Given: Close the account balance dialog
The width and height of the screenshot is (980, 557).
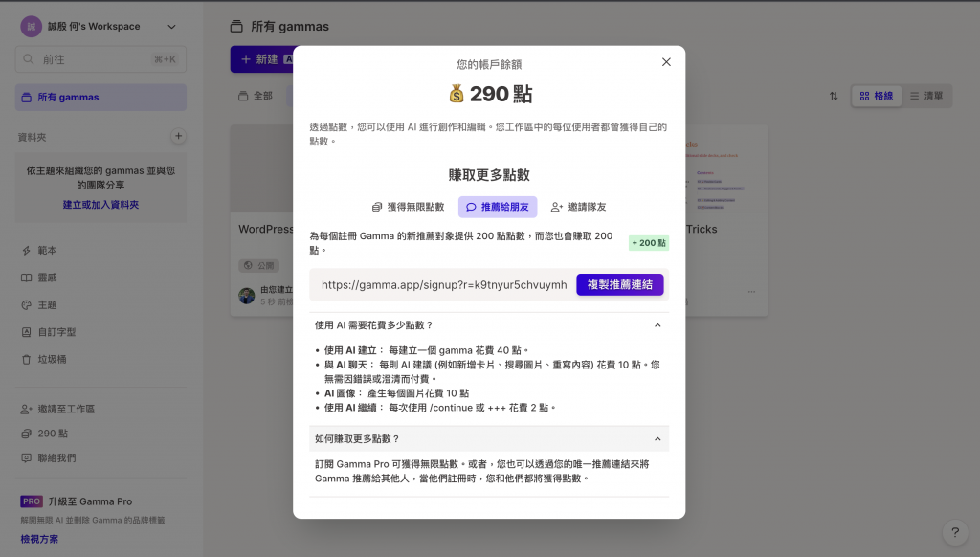Looking at the screenshot, I should click(x=666, y=62).
